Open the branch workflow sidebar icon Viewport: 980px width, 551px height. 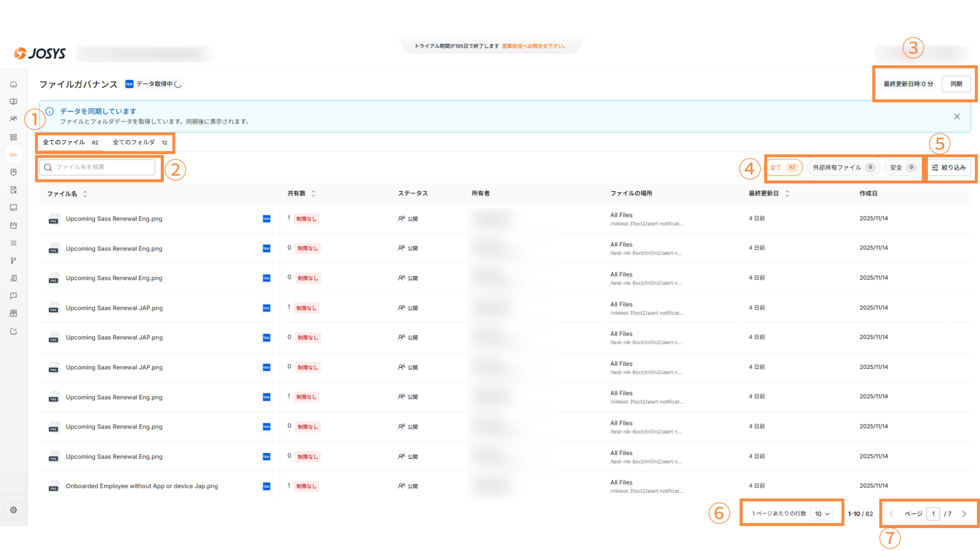point(14,261)
